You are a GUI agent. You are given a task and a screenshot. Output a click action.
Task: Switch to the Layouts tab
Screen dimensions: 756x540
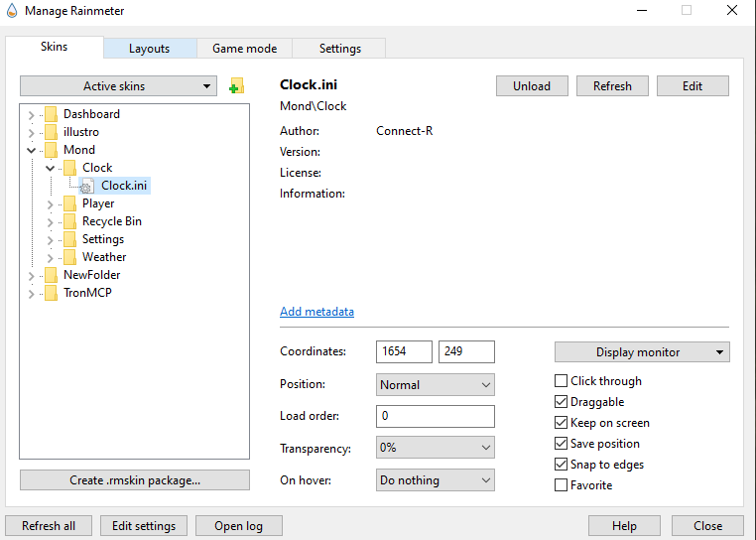[x=150, y=49]
